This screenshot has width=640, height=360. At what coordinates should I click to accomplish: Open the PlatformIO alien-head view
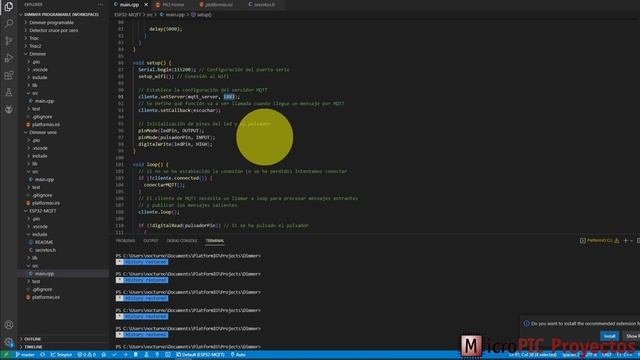pyautogui.click(x=9, y=109)
